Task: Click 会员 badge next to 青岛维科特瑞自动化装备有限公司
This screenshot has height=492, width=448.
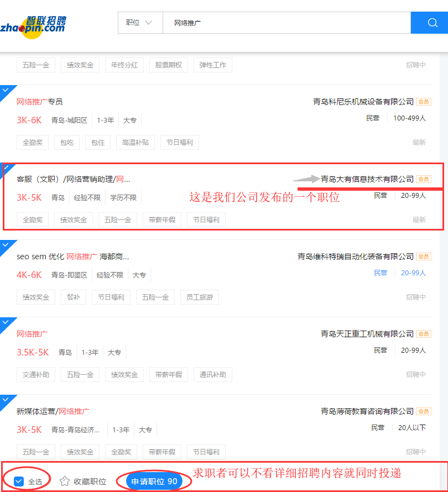Action: tap(424, 257)
